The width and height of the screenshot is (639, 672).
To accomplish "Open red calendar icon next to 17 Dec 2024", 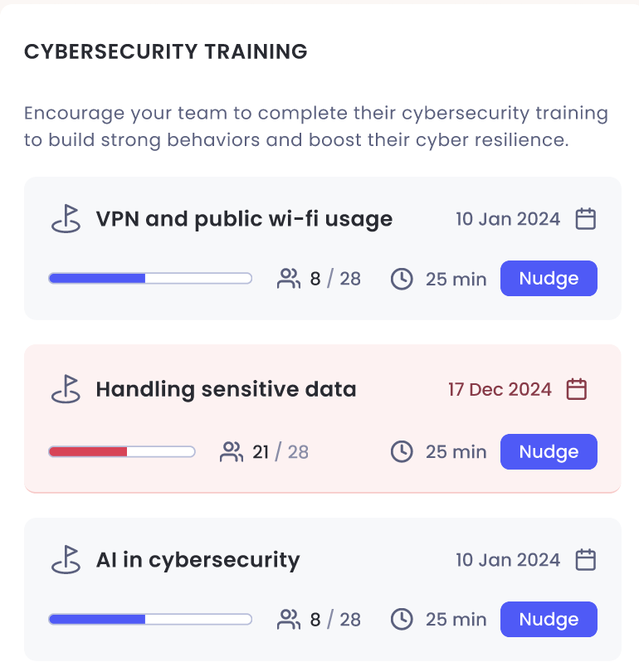I will [577, 389].
